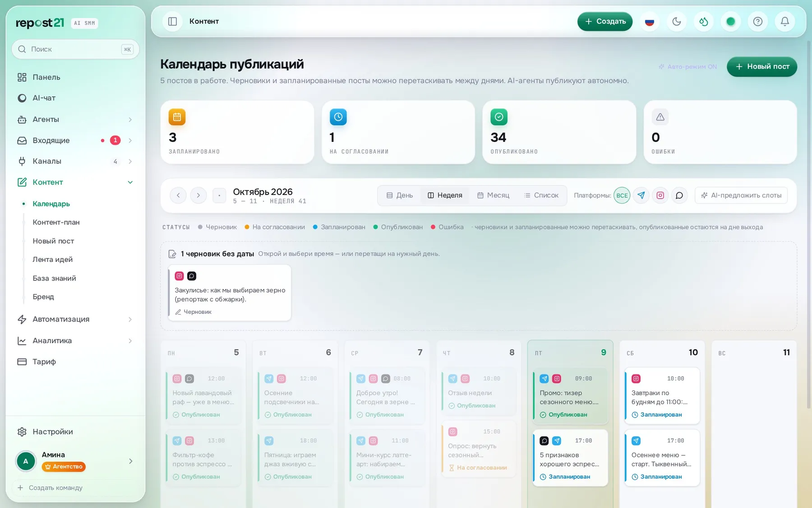Toggle dark mode moon icon

(x=677, y=21)
